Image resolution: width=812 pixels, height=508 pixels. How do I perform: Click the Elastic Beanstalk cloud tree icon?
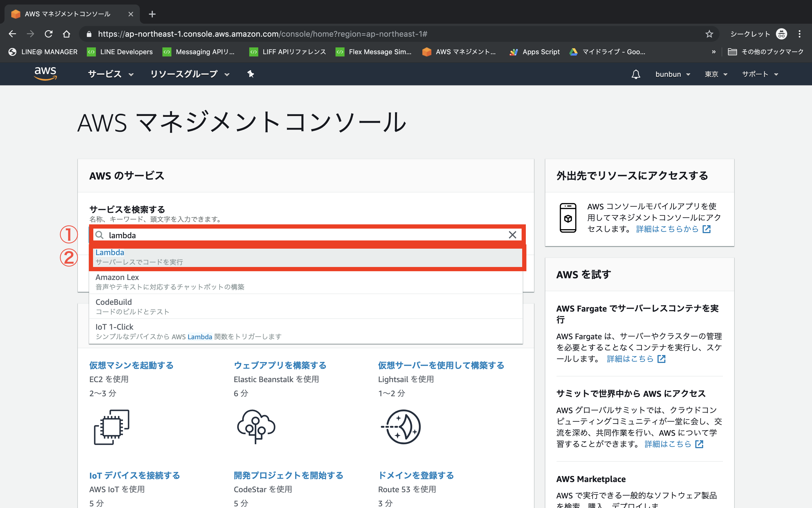pos(256,427)
